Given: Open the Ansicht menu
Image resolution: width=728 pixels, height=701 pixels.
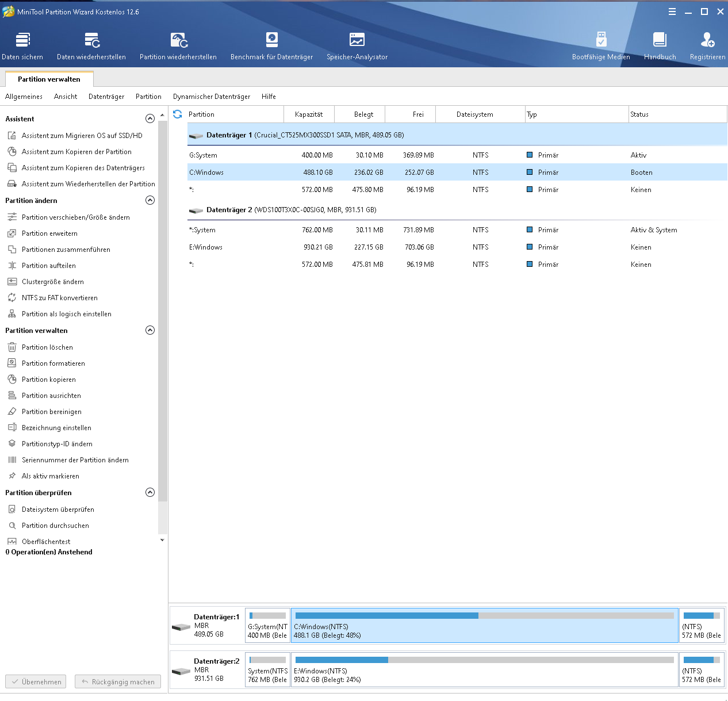Looking at the screenshot, I should point(66,97).
